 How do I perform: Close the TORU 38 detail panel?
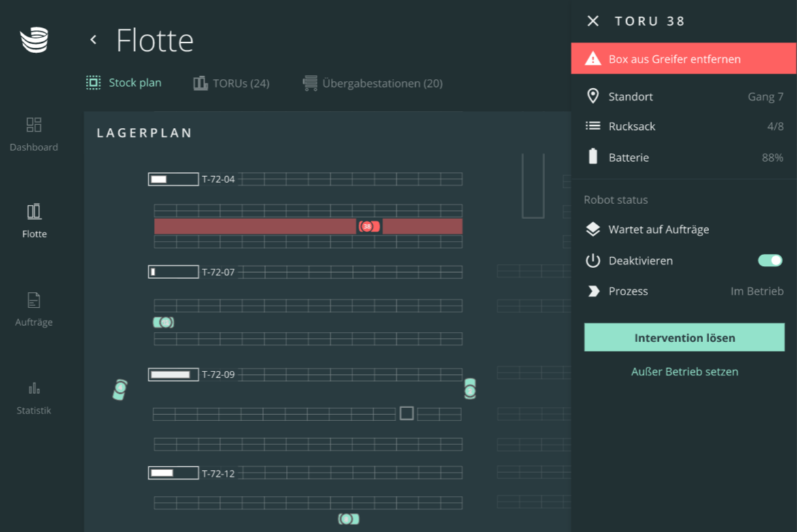point(593,21)
